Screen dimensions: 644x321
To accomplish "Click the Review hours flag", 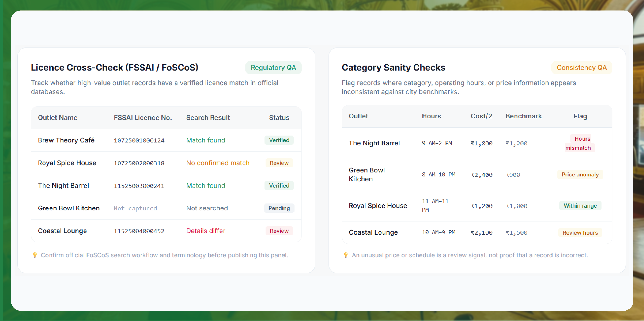I will tap(580, 233).
